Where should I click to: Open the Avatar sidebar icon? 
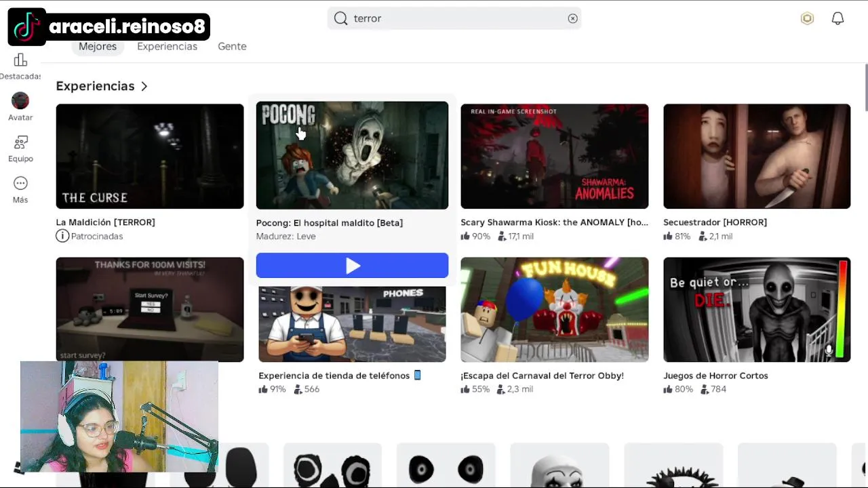pyautogui.click(x=20, y=101)
